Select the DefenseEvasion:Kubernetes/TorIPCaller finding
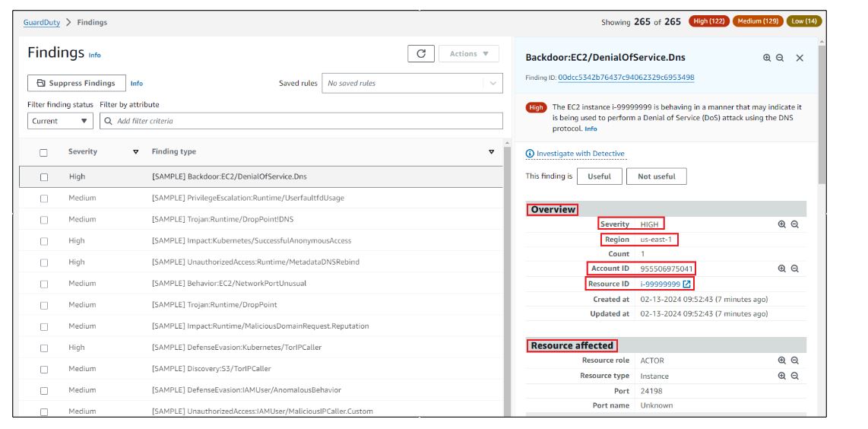Image resolution: width=868 pixels, height=429 pixels. pyautogui.click(x=261, y=348)
